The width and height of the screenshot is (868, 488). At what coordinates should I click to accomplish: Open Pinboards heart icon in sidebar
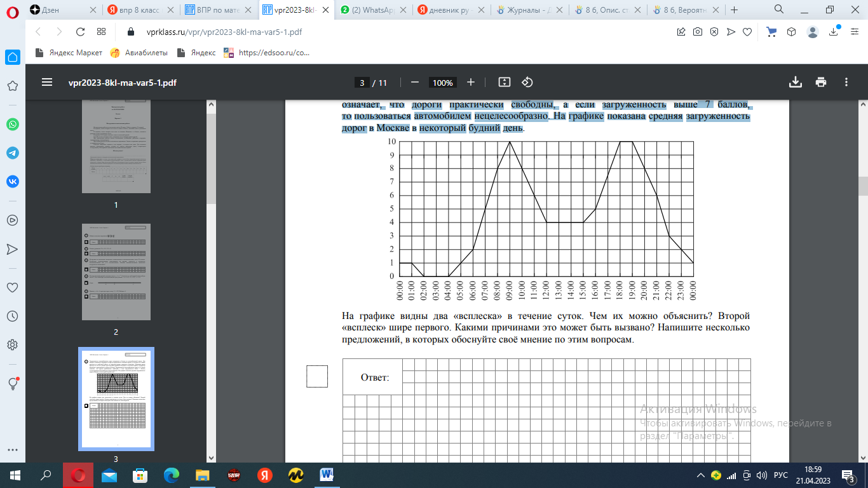(12, 287)
